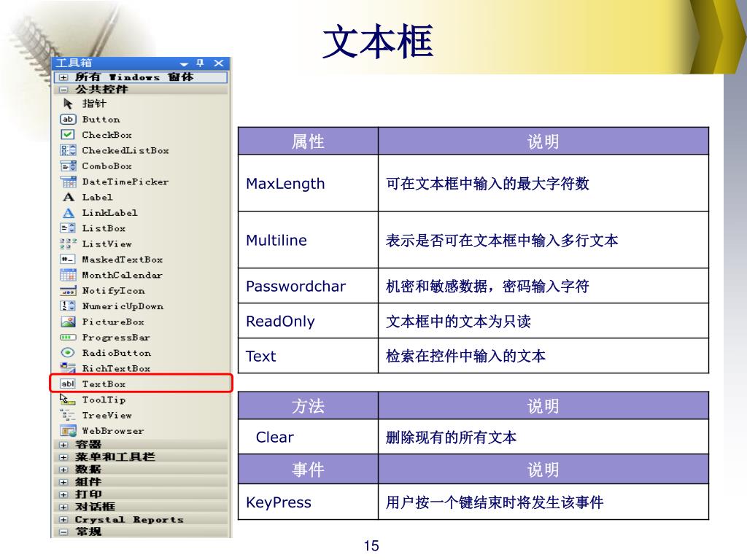Pin the toolbox with the pushpin icon
This screenshot has width=747, height=560.
coord(200,63)
